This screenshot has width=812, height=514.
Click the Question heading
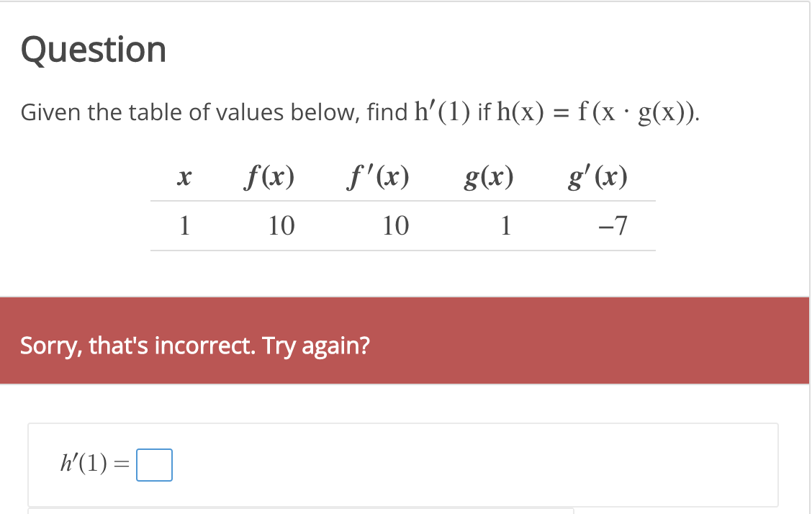pos(94,49)
